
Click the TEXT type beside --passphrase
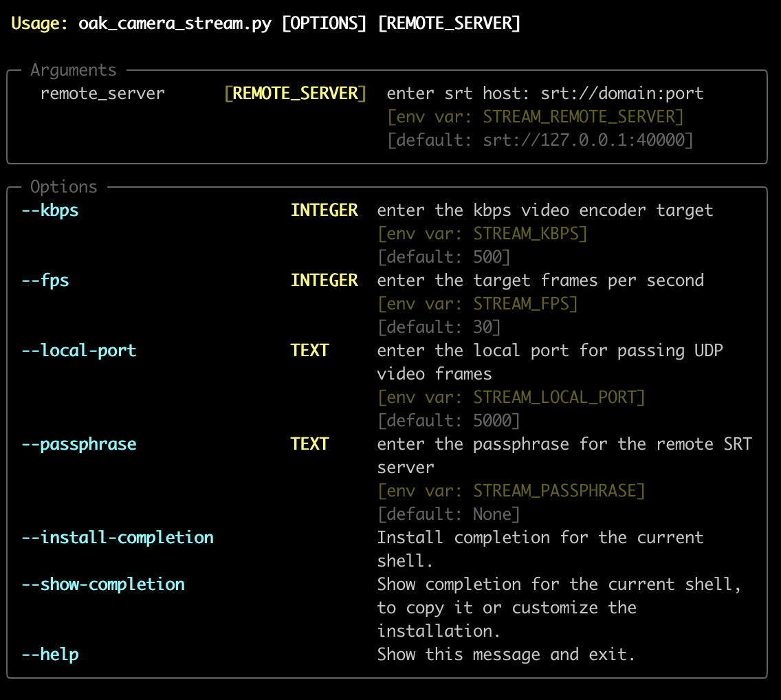tap(310, 444)
